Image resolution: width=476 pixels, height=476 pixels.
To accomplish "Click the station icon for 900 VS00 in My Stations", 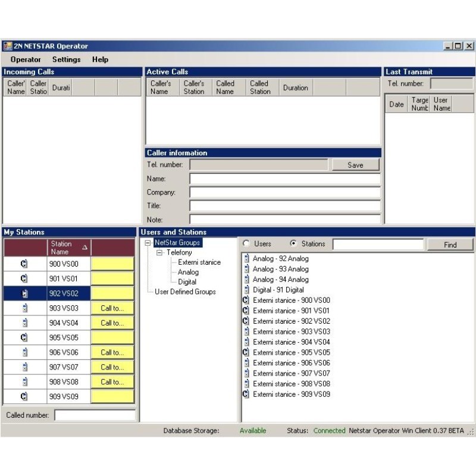I will (x=24, y=264).
